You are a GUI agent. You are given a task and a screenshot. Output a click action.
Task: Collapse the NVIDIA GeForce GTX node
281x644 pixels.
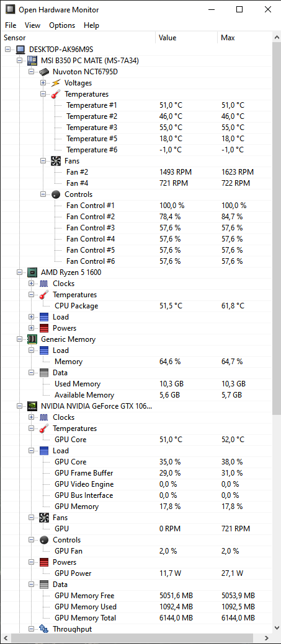tap(19, 406)
